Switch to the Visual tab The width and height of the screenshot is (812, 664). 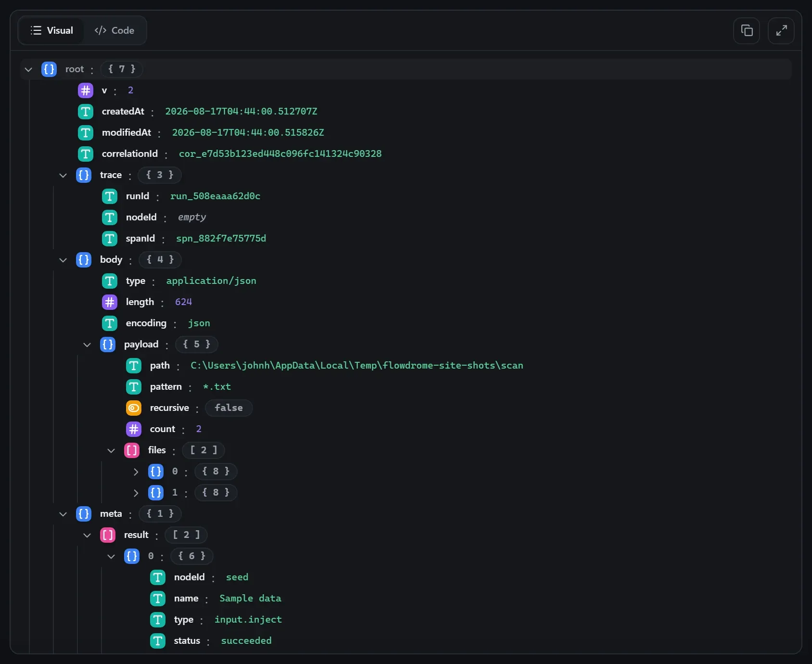click(x=51, y=30)
